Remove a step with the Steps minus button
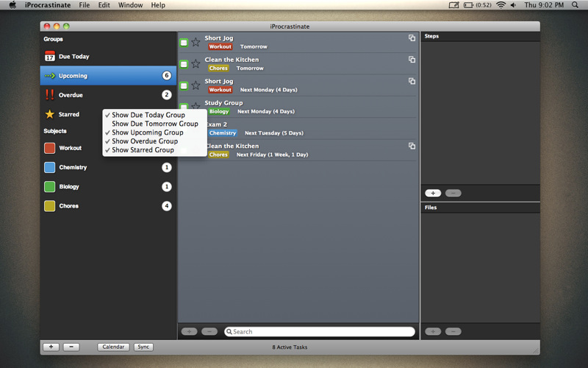588x368 pixels. (x=453, y=193)
